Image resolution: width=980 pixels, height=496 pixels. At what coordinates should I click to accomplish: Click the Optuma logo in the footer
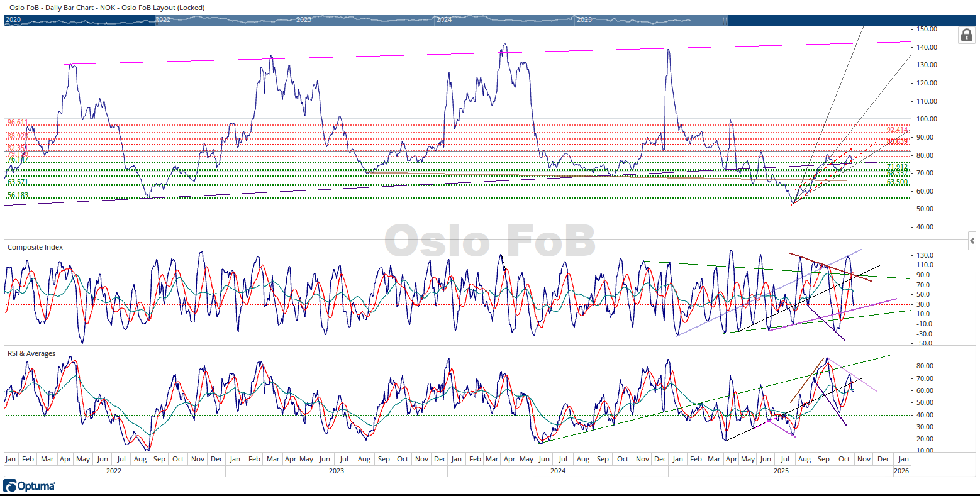tap(30, 486)
